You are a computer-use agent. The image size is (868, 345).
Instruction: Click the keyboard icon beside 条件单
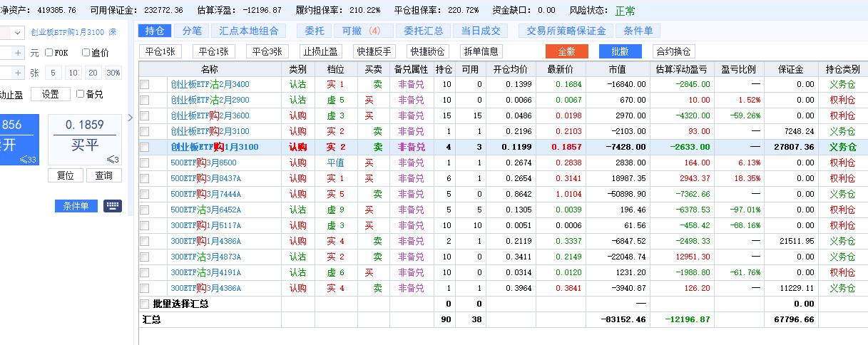[x=112, y=206]
